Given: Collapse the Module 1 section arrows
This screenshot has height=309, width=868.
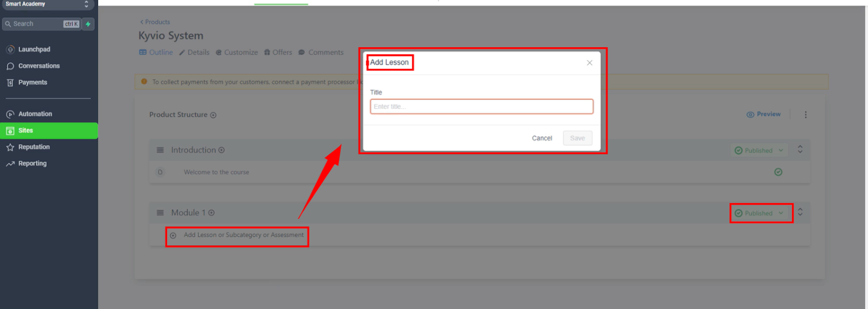Looking at the screenshot, I should 800,212.
